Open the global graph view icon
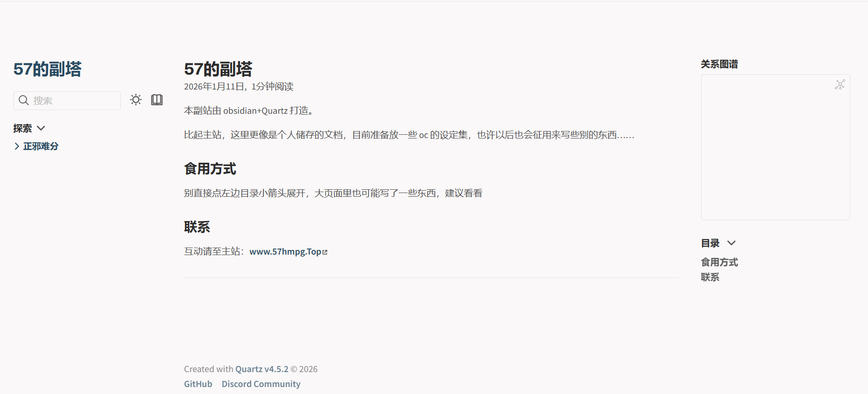Image resolution: width=868 pixels, height=394 pixels. 840,85
